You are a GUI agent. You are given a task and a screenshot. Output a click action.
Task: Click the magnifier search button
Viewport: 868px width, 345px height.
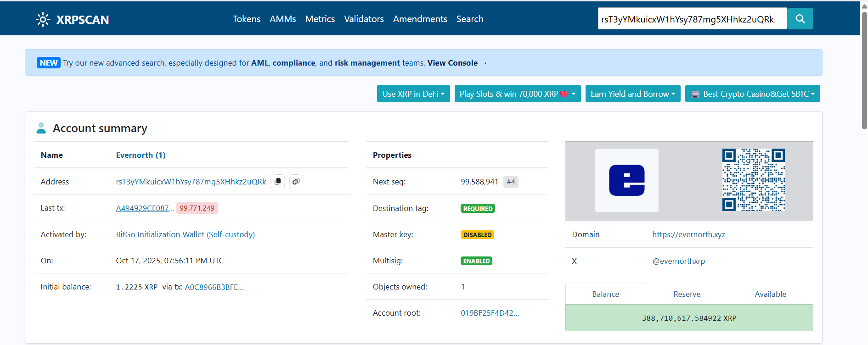[800, 19]
